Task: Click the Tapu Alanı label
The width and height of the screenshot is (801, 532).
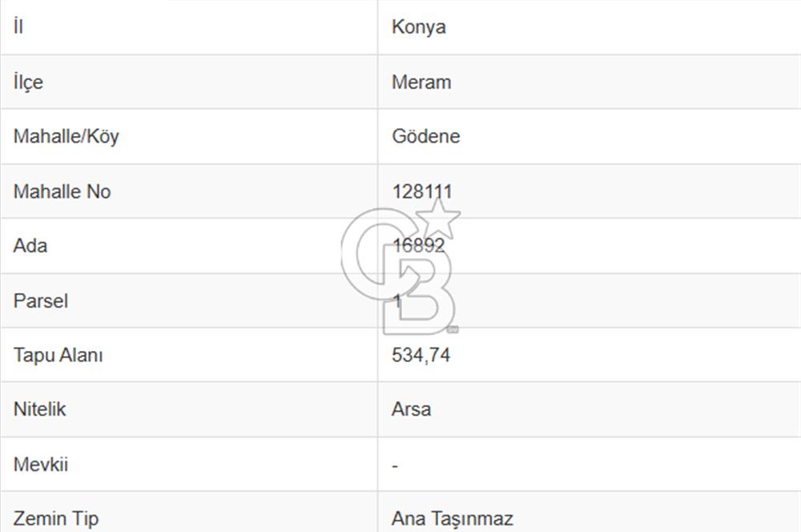Action: tap(58, 355)
